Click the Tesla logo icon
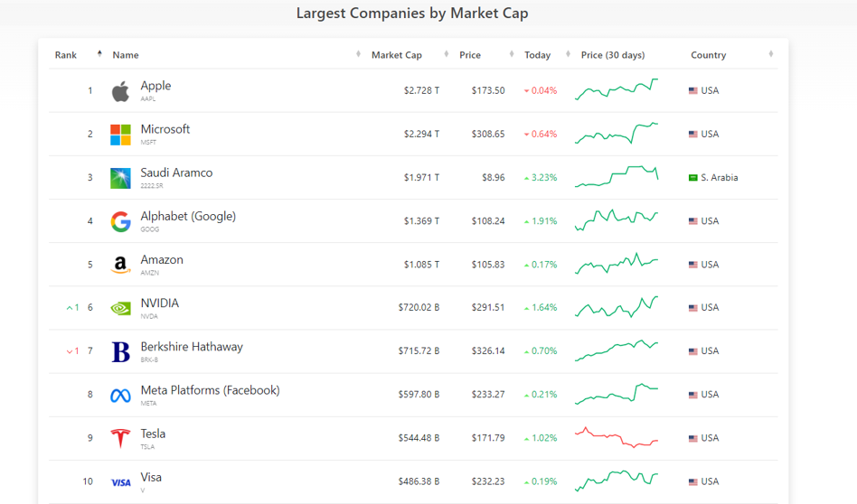This screenshot has width=857, height=504. click(120, 438)
